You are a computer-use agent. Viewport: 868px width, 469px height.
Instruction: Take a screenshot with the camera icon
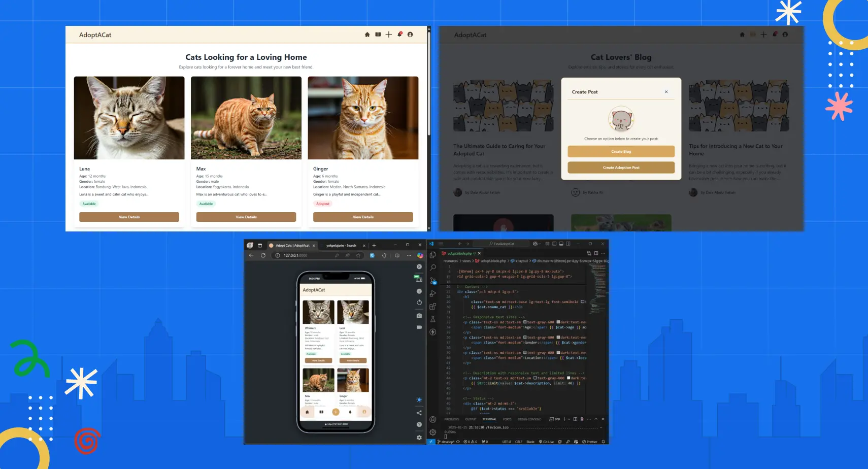419,316
